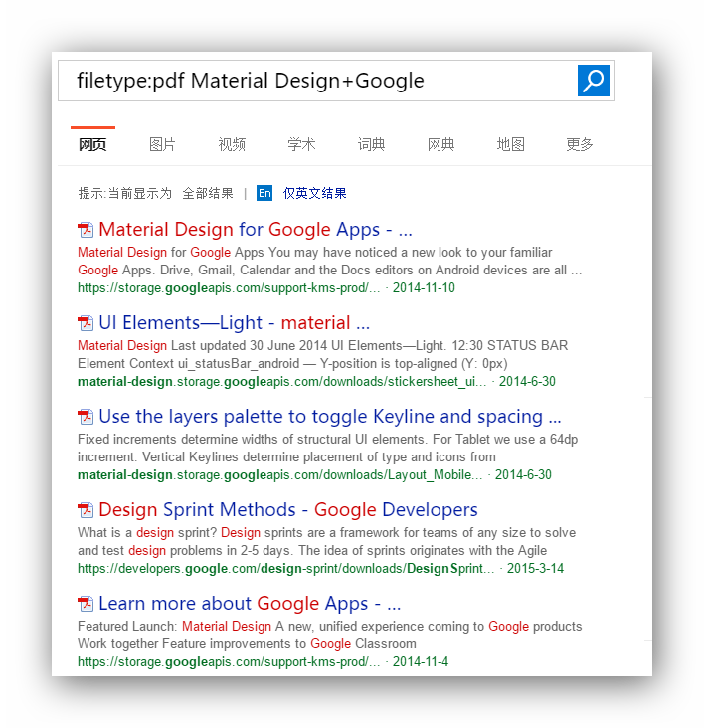The width and height of the screenshot is (704, 728).
Task: Click the blue En language icon
Action: pos(264,193)
